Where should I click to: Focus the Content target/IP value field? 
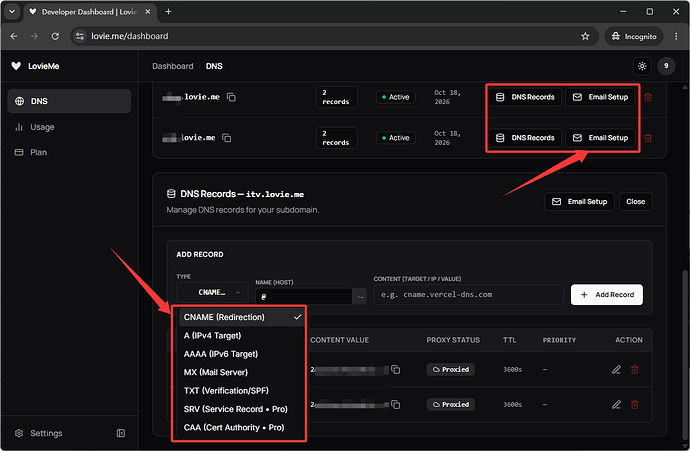[469, 295]
